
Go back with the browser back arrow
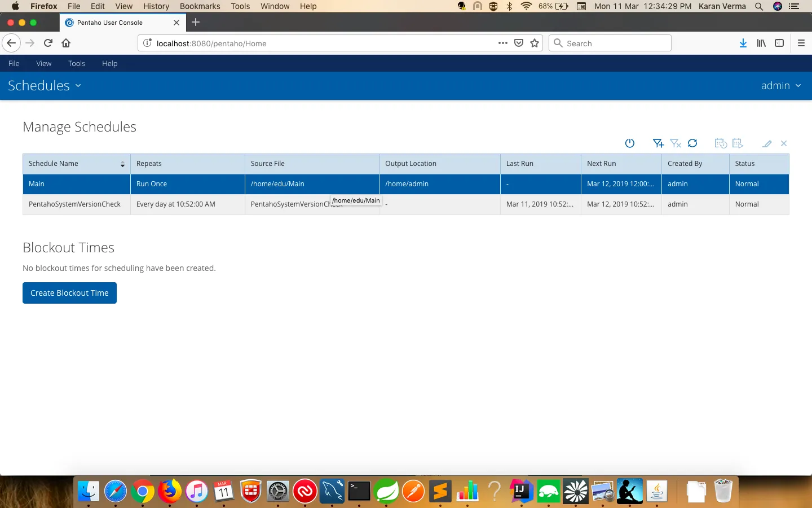coord(11,43)
